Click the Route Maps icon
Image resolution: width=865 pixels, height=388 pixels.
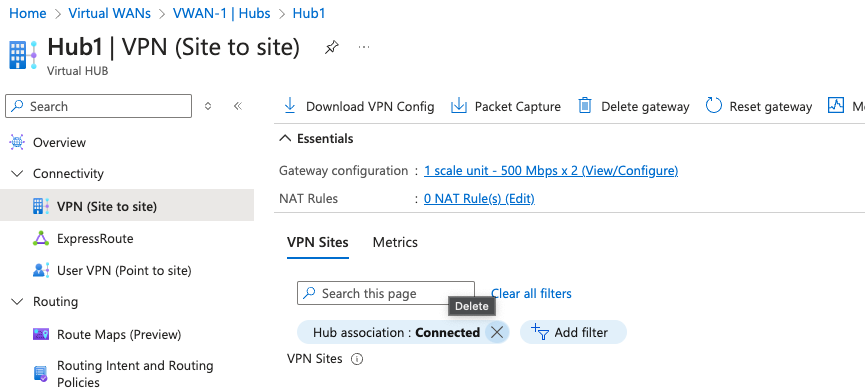click(41, 334)
